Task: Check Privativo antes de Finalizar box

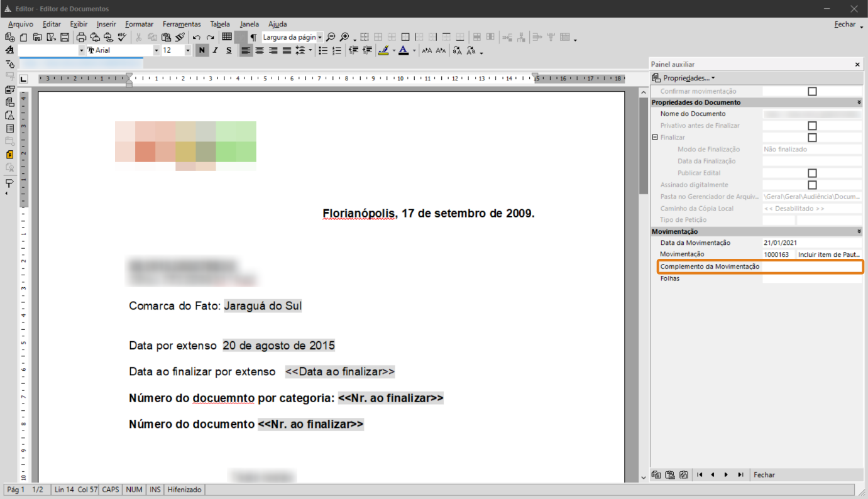Action: coord(812,126)
